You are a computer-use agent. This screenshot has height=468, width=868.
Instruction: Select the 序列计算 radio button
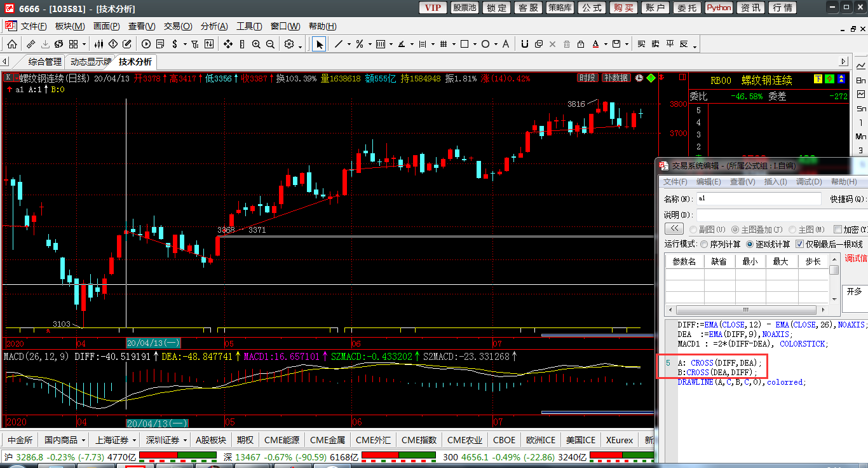coord(704,244)
